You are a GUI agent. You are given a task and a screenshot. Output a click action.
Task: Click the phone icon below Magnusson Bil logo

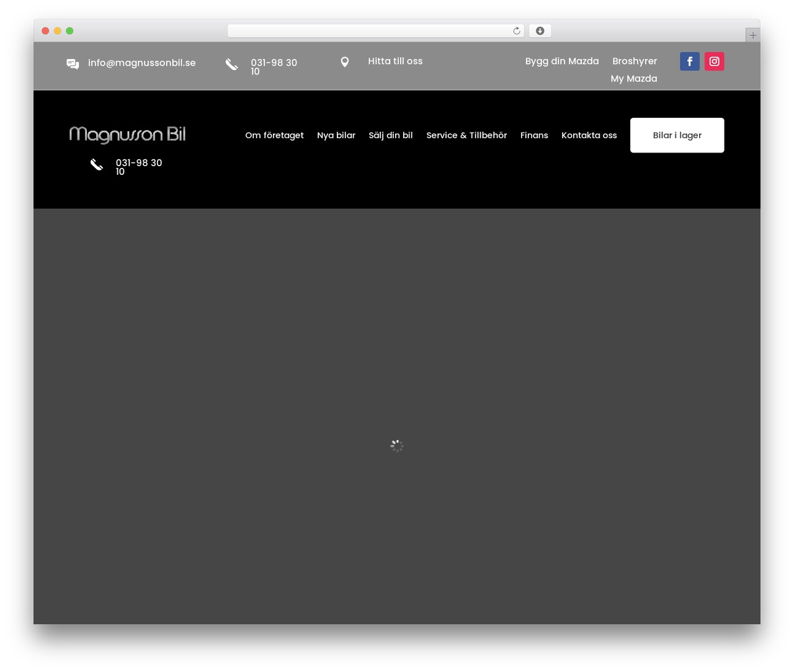coord(97,164)
